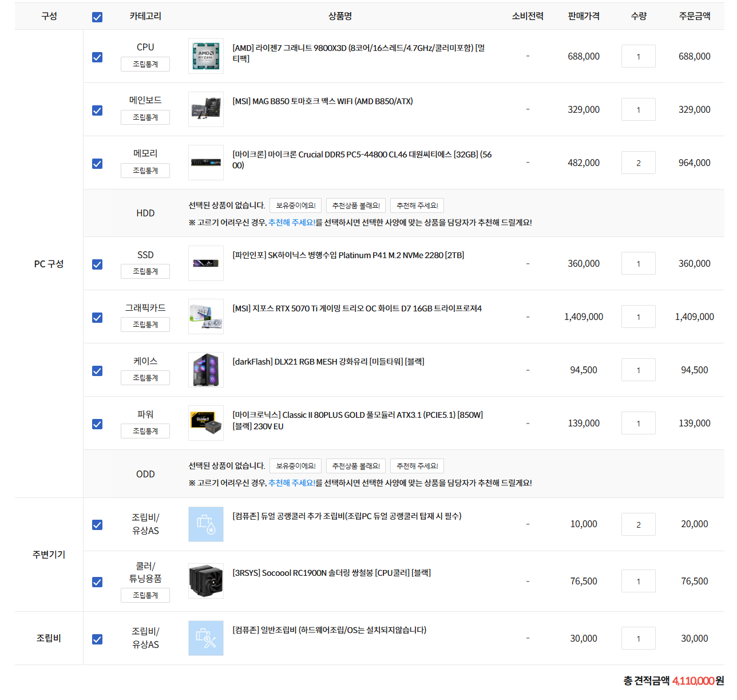Open 조립통계 for the SSD category
The height and width of the screenshot is (700, 737).
point(145,271)
